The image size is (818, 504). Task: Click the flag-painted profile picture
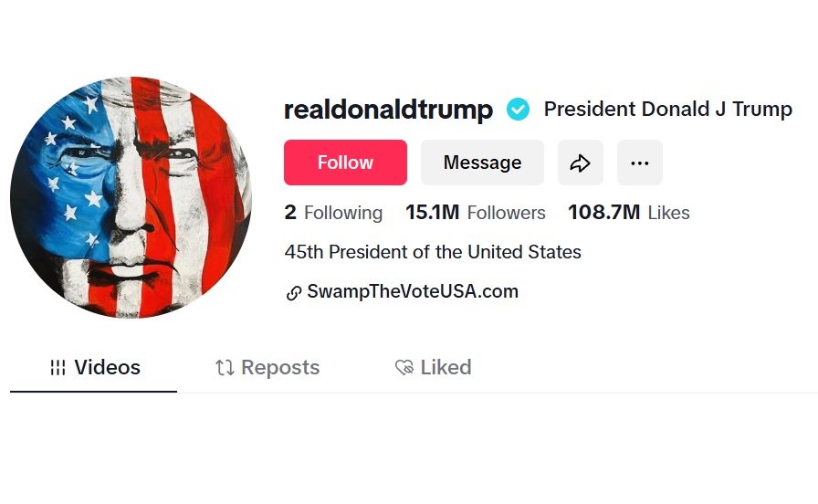[x=131, y=197]
